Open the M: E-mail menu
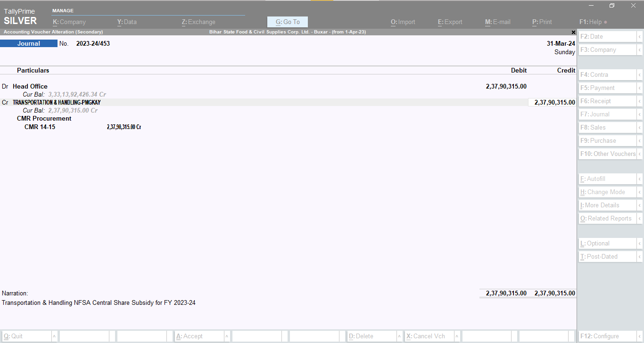The height and width of the screenshot is (343, 644). 498,22
